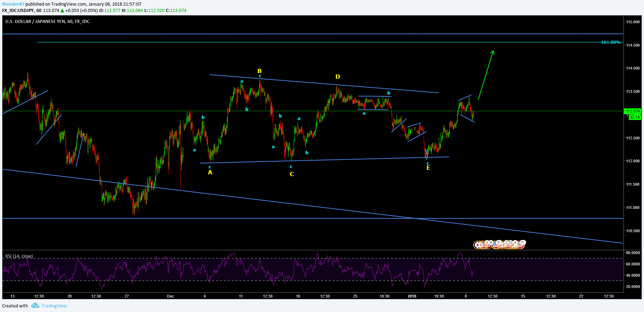Click the US flag event icon badged 5

click(x=496, y=245)
